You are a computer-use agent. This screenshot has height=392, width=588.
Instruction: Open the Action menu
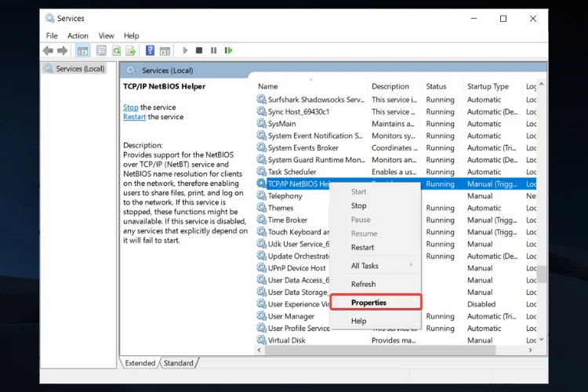pyautogui.click(x=78, y=35)
